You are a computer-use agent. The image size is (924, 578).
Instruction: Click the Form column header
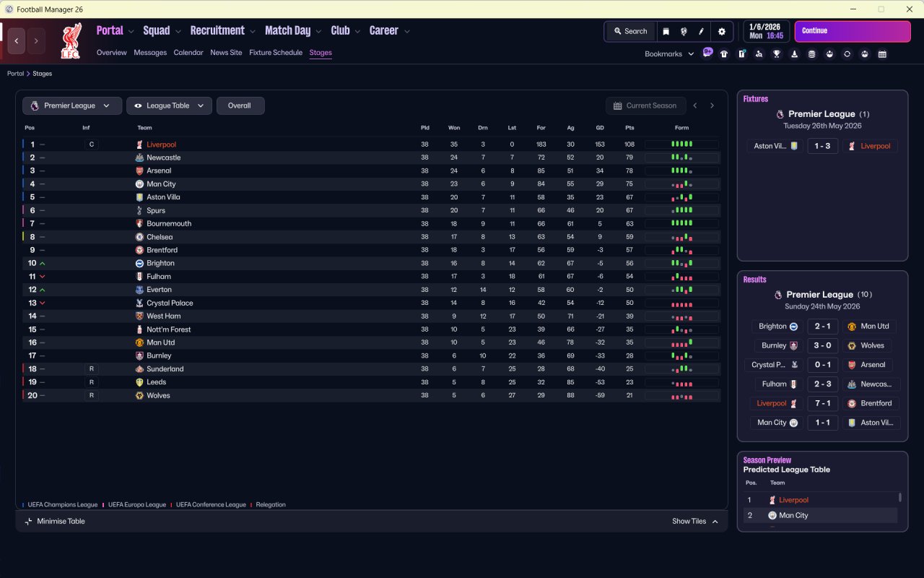tap(681, 128)
